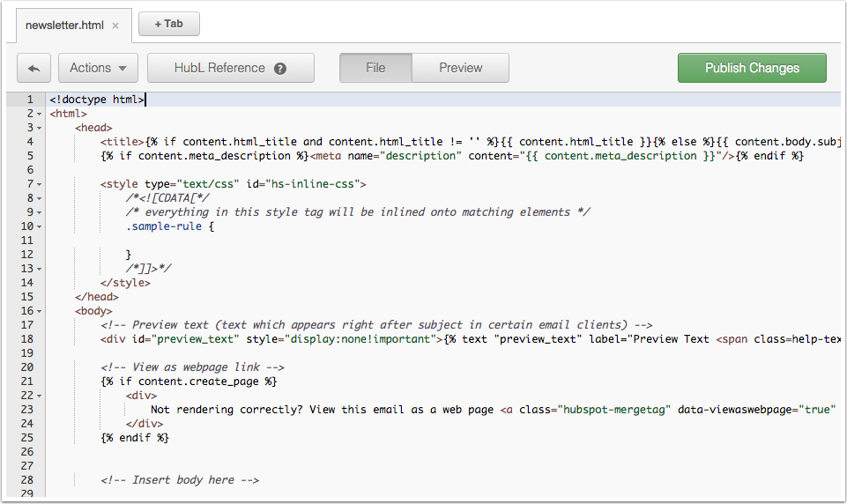The image size is (847, 504).
Task: Collapse the body tag fold on line 16
Action: pos(40,311)
